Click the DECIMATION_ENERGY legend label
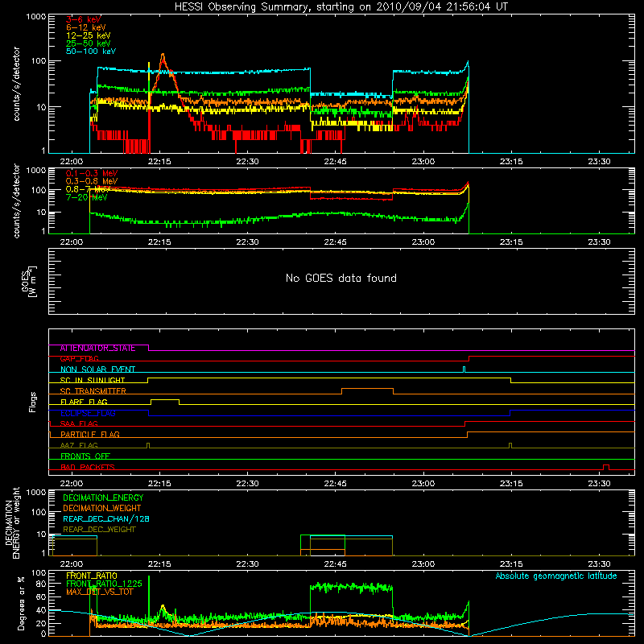Image resolution: width=644 pixels, height=644 pixels. click(103, 497)
